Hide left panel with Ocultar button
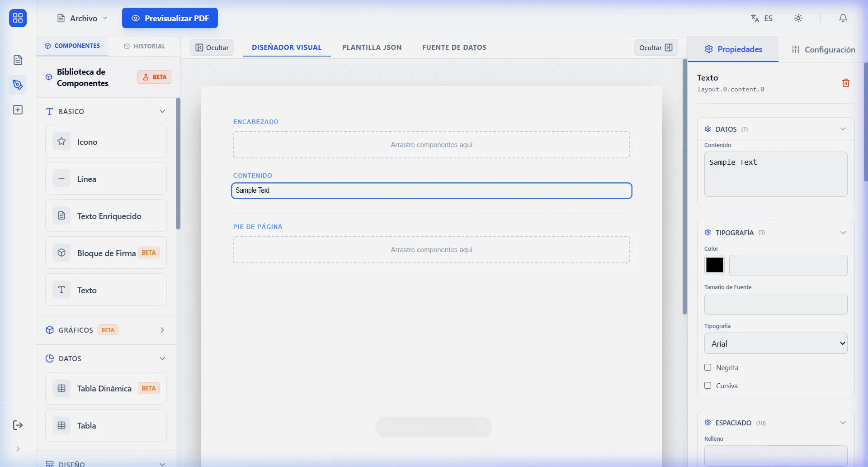868x467 pixels. 212,48
